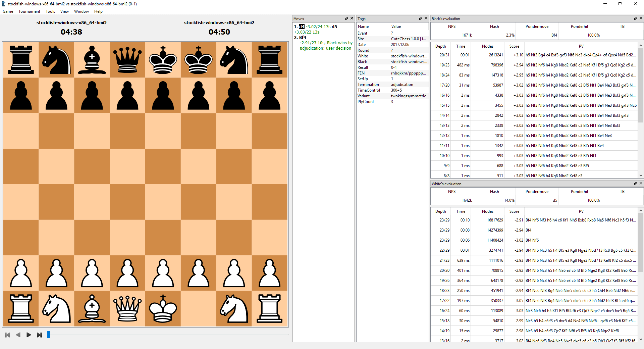Open the Window menu
644x349 pixels.
pyautogui.click(x=82, y=11)
